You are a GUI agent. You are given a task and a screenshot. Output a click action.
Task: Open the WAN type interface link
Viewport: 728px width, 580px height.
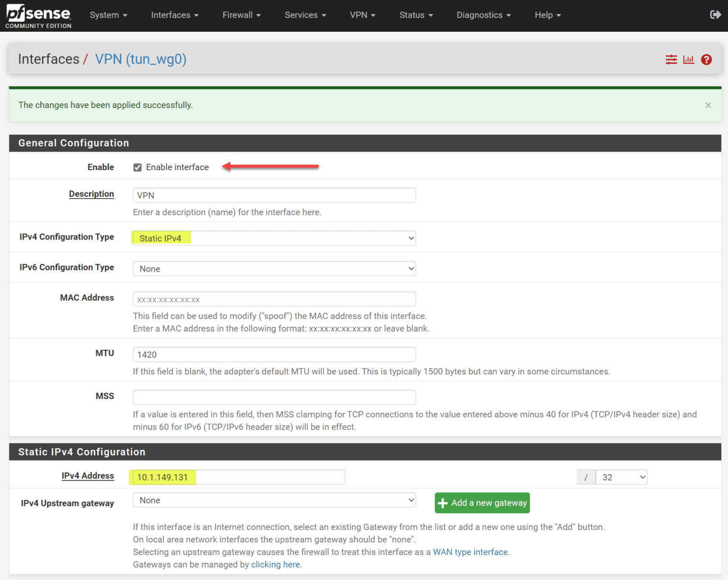point(470,552)
